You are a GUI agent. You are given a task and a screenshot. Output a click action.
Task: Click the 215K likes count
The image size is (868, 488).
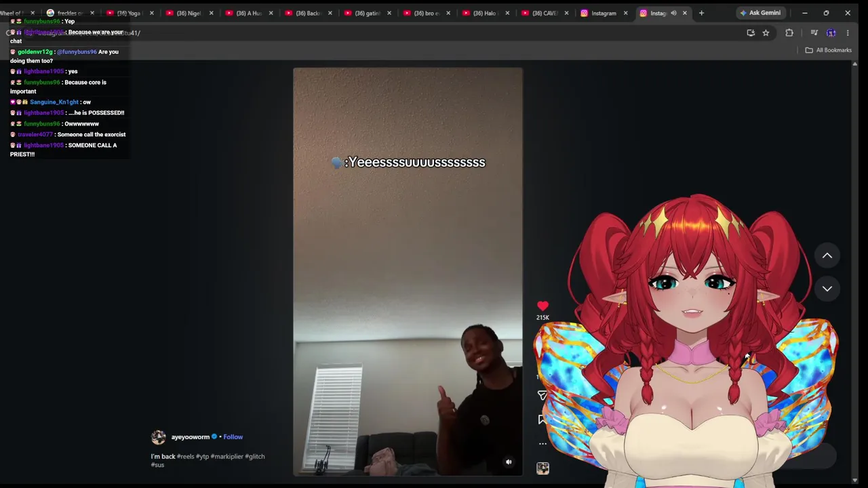click(x=542, y=318)
